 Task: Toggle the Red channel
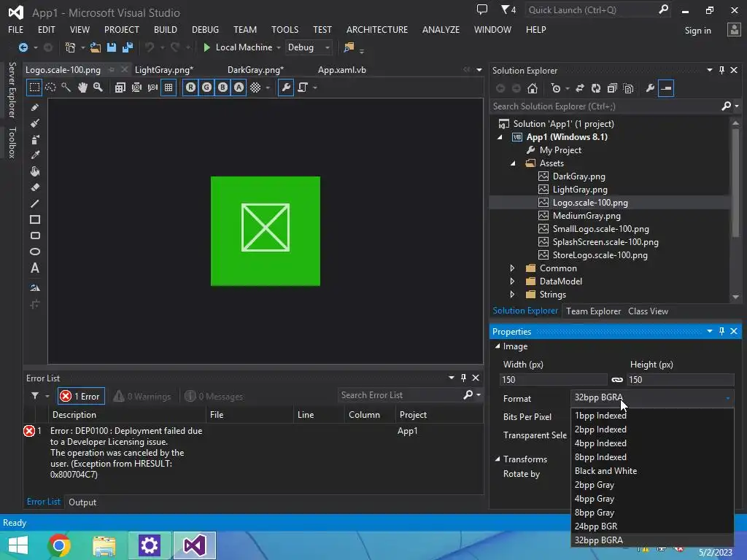pyautogui.click(x=190, y=87)
